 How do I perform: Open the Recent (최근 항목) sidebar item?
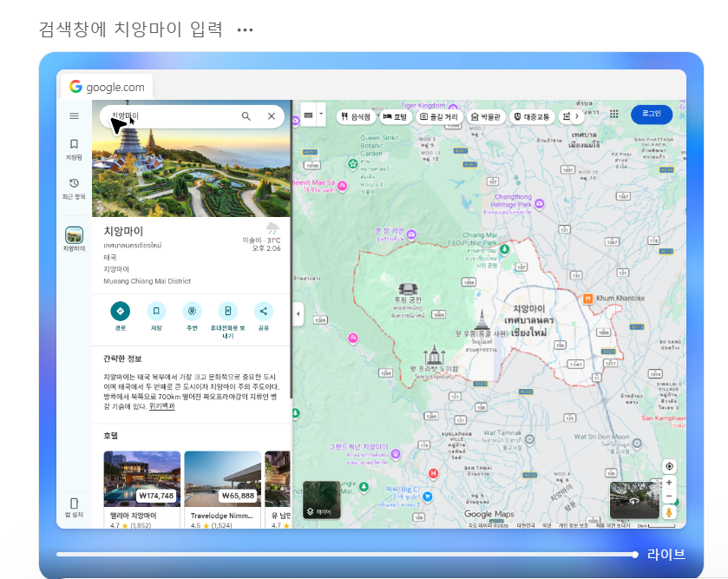(74, 188)
